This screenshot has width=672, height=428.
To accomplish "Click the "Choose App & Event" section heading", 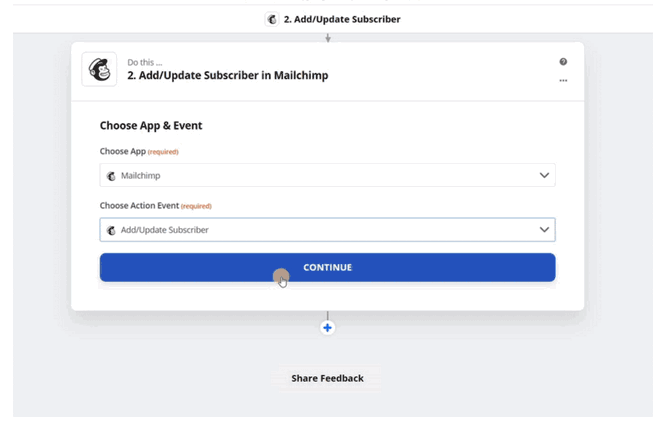I will click(x=151, y=126).
